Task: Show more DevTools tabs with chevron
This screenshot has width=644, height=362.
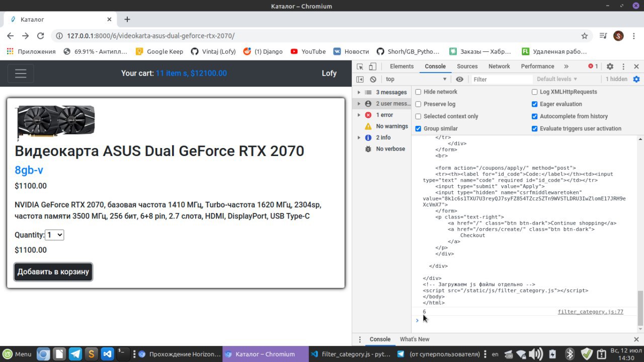Action: 566,66
